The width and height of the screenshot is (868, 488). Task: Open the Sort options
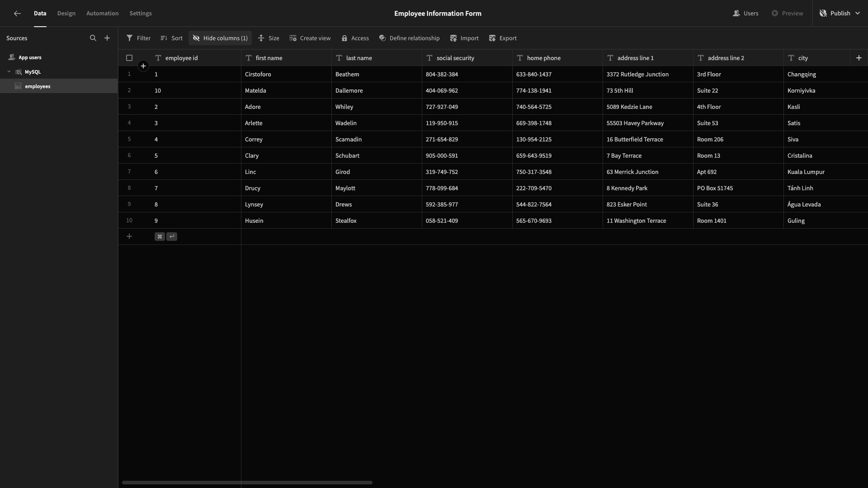(x=172, y=38)
